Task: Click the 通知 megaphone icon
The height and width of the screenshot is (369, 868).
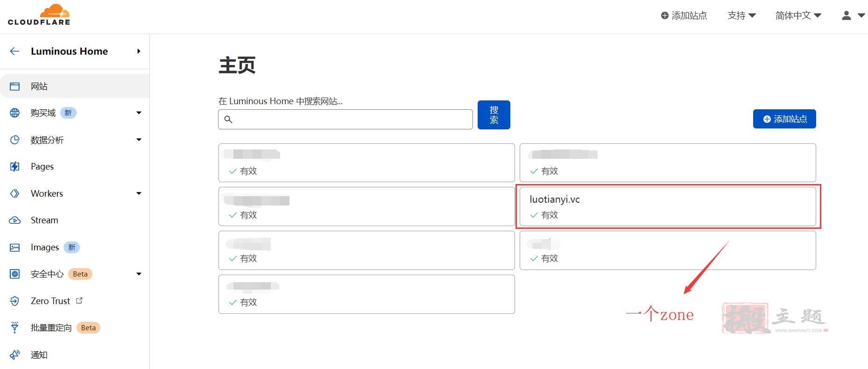Action: [x=15, y=355]
